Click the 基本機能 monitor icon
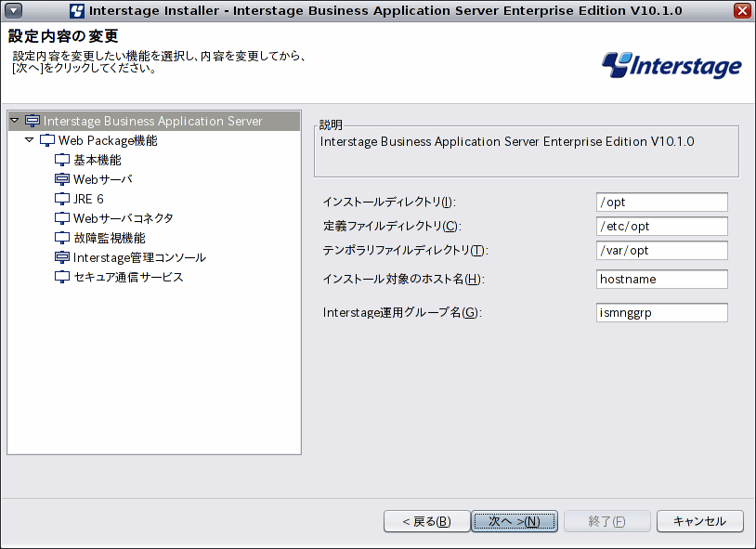The width and height of the screenshot is (756, 549). point(61,160)
